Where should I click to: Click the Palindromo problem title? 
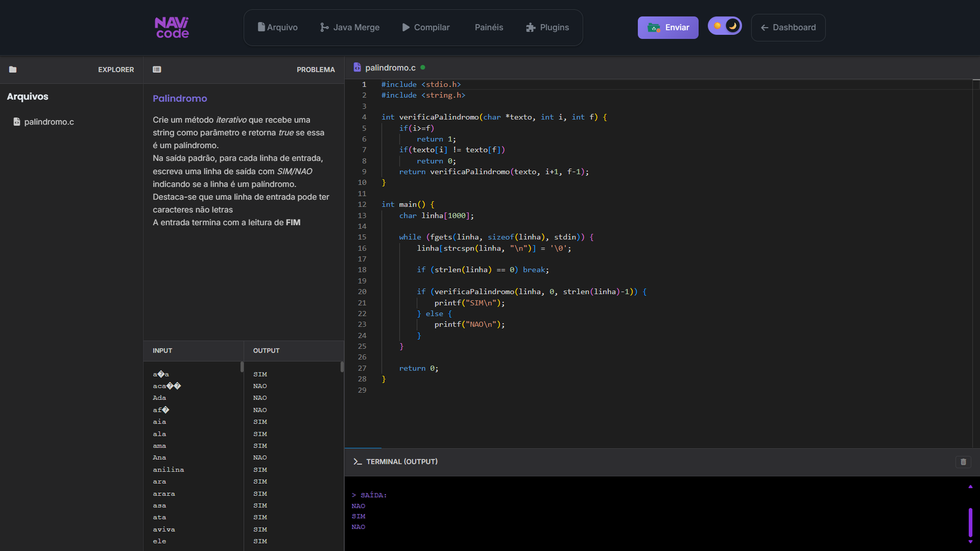(180, 99)
